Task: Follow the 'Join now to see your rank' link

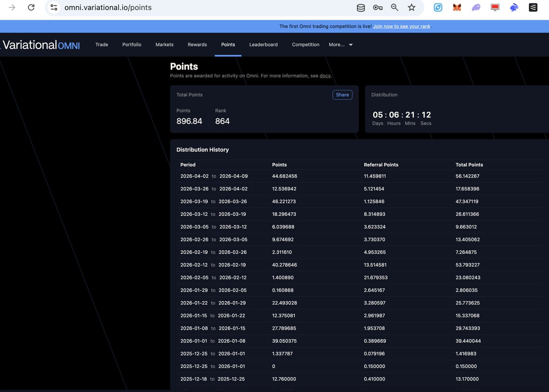Action: click(402, 26)
